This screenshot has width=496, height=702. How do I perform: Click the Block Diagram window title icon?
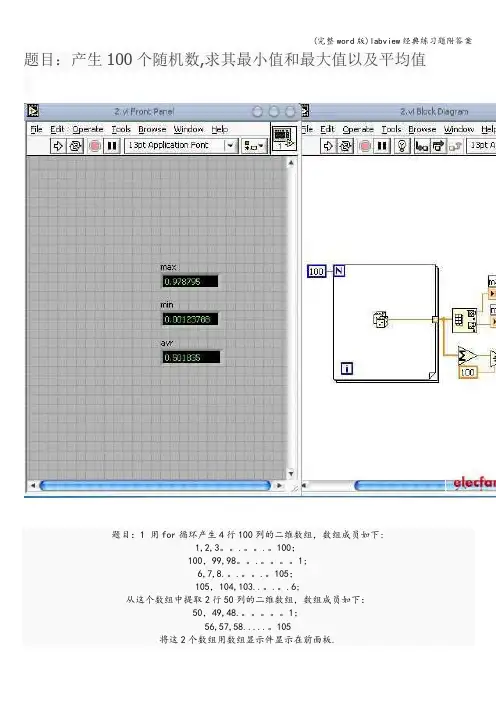click(x=305, y=111)
